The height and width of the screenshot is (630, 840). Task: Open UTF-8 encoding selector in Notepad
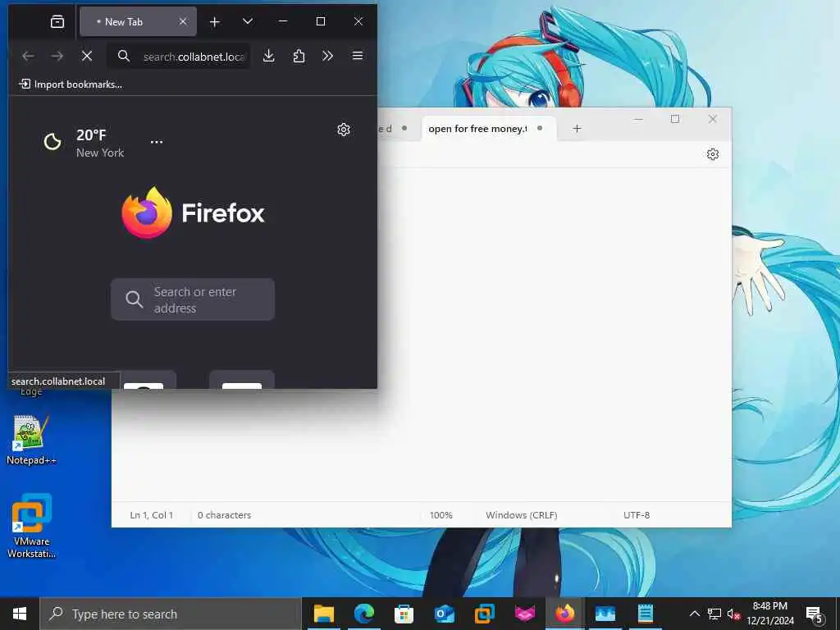point(637,515)
